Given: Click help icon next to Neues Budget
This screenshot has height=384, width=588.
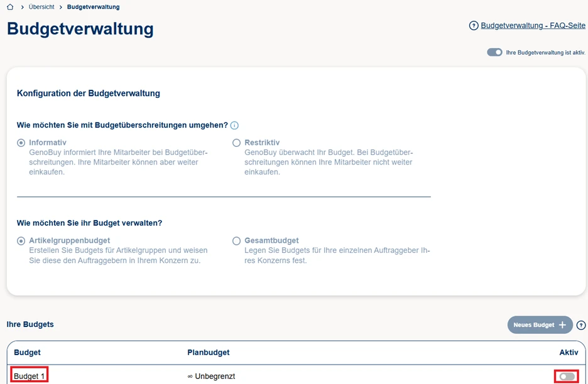Looking at the screenshot, I should (x=581, y=325).
